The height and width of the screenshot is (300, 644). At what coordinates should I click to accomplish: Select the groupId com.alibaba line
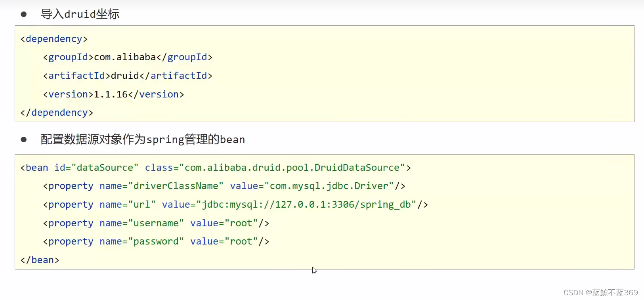click(128, 57)
